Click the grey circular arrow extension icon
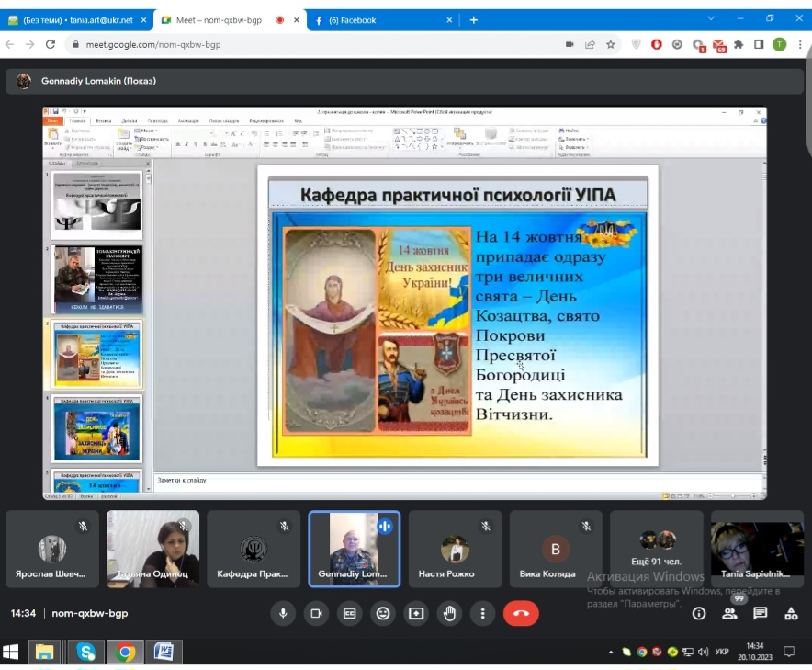This screenshot has height=670, width=812. pos(677,44)
